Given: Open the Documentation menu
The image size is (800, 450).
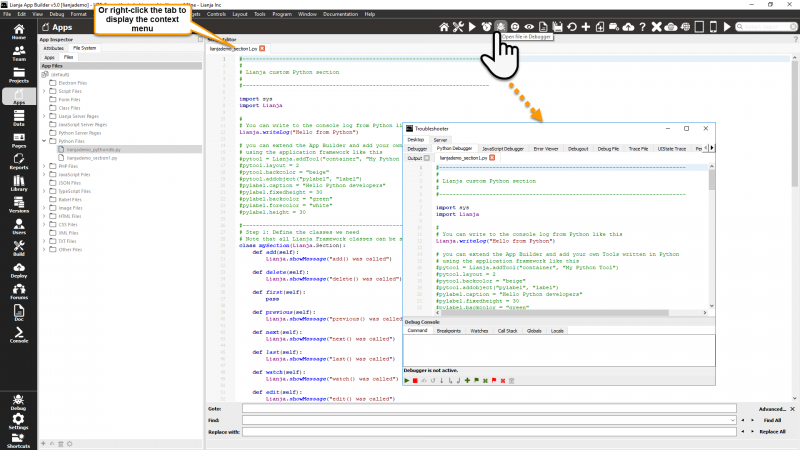Looking at the screenshot, I should [x=340, y=14].
